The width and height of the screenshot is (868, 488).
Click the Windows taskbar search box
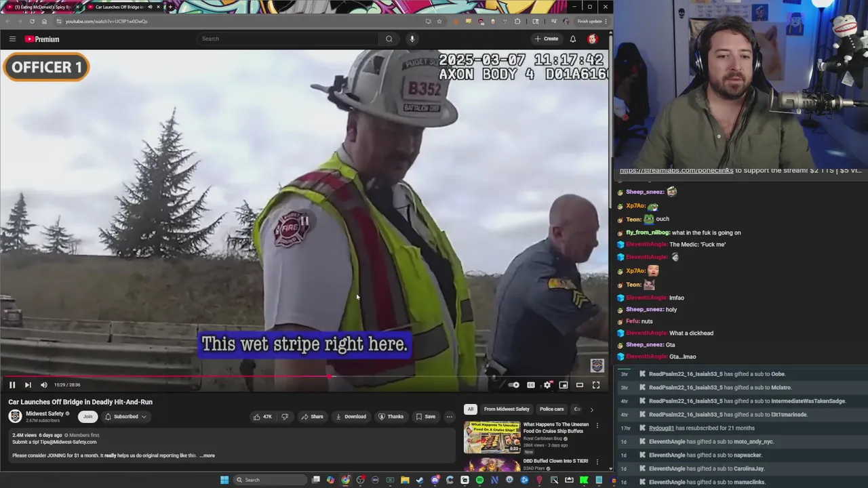pos(271,480)
